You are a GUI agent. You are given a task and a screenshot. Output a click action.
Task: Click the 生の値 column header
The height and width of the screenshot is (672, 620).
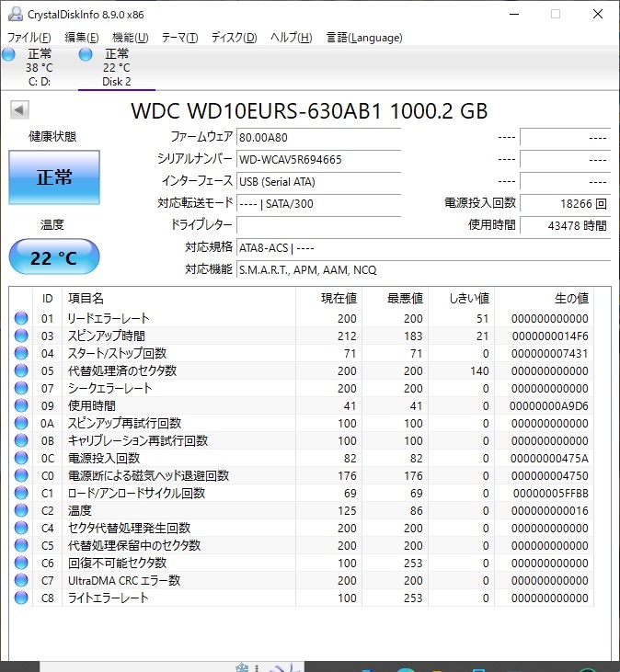pyautogui.click(x=544, y=298)
